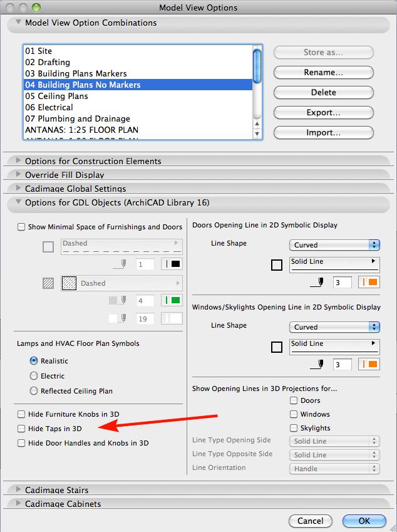The width and height of the screenshot is (397, 532).
Task: Click the green fill pen color swatch
Action: click(172, 300)
